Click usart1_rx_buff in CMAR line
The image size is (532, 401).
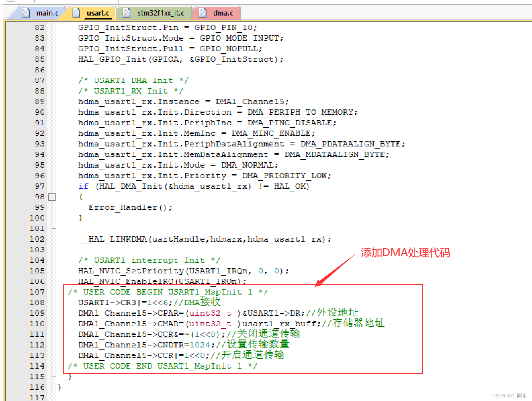point(279,324)
